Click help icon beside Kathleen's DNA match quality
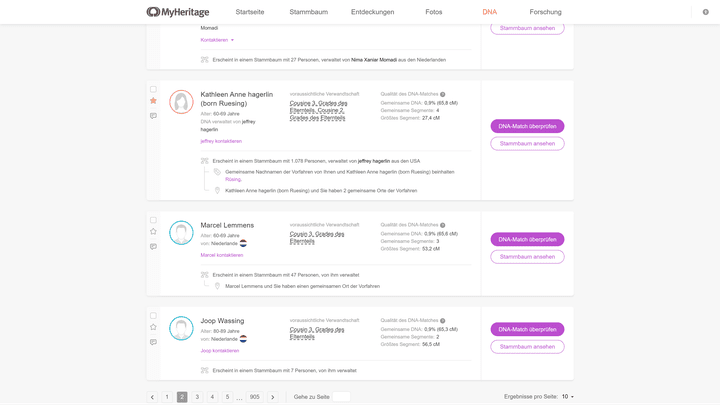The image size is (720, 405). point(443,94)
